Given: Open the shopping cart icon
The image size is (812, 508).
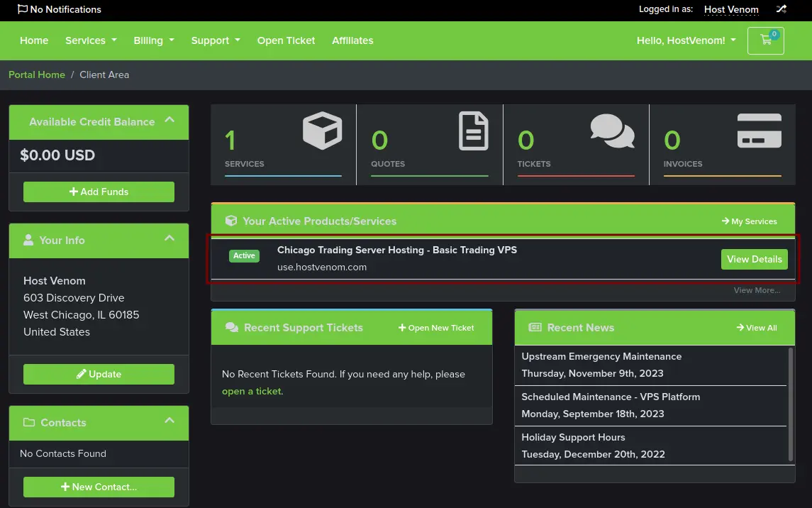Looking at the screenshot, I should (765, 40).
